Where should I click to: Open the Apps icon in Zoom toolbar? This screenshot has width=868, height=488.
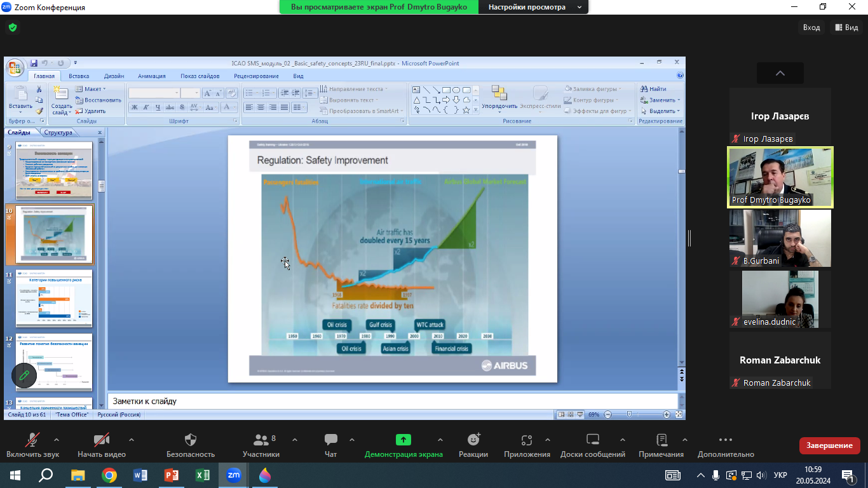tap(526, 440)
